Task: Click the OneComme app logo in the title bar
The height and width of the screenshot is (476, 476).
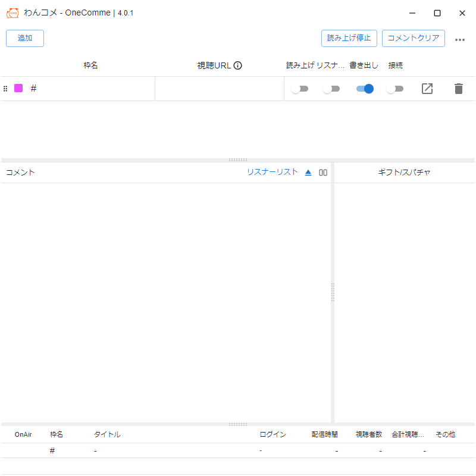Action: coord(12,13)
